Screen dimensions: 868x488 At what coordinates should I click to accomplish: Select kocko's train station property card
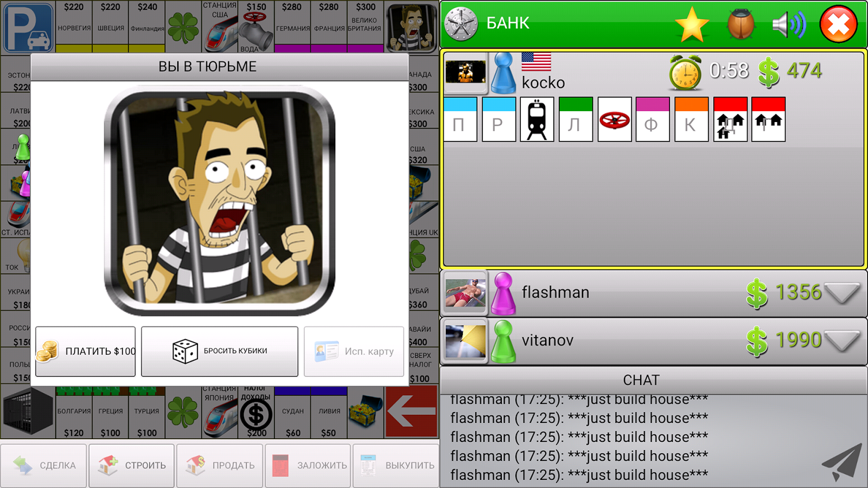click(x=537, y=119)
